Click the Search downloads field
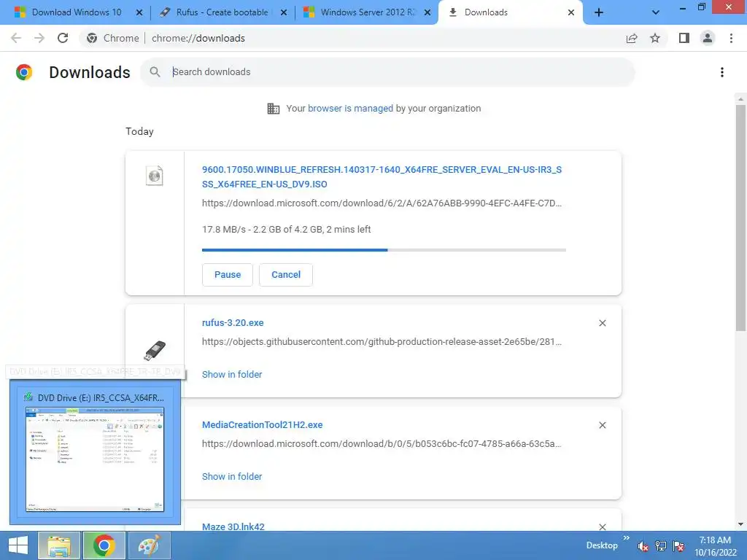 pyautogui.click(x=388, y=72)
